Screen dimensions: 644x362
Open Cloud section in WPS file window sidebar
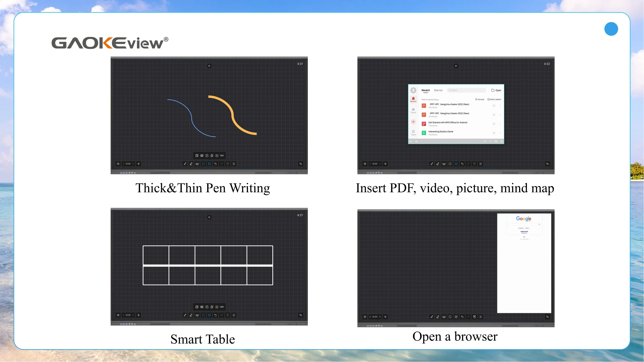pyautogui.click(x=413, y=111)
